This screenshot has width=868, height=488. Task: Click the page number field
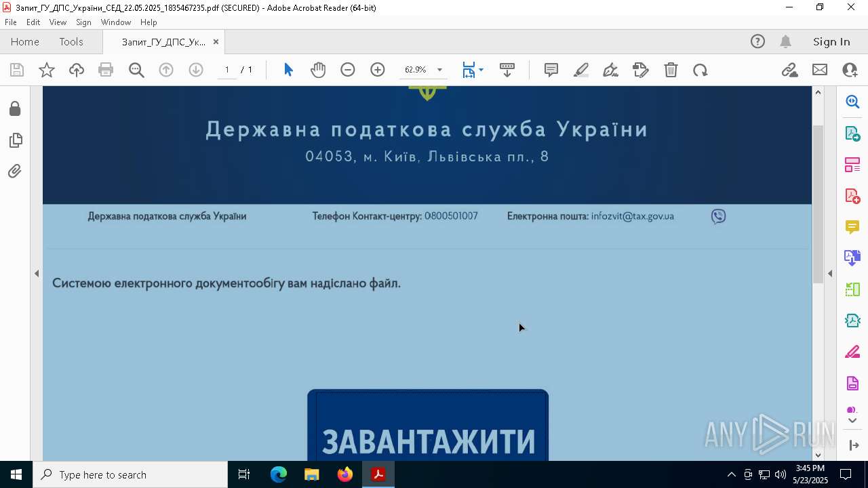pos(227,70)
